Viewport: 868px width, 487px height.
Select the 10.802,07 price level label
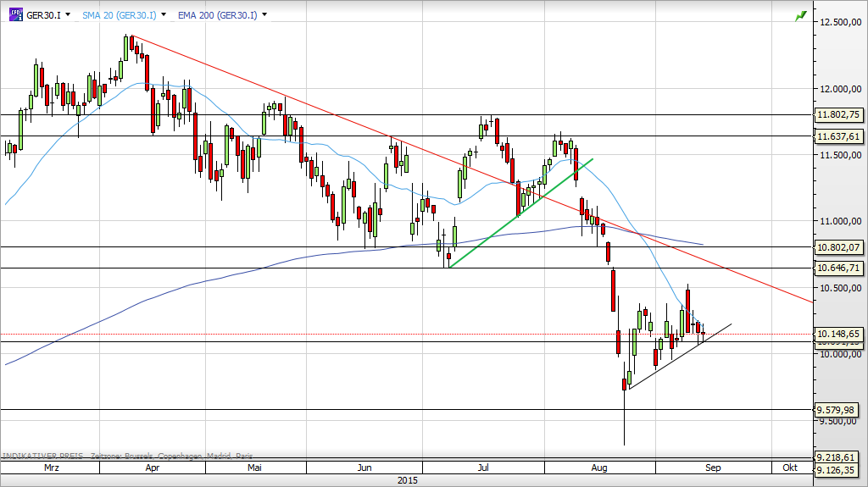coord(838,247)
